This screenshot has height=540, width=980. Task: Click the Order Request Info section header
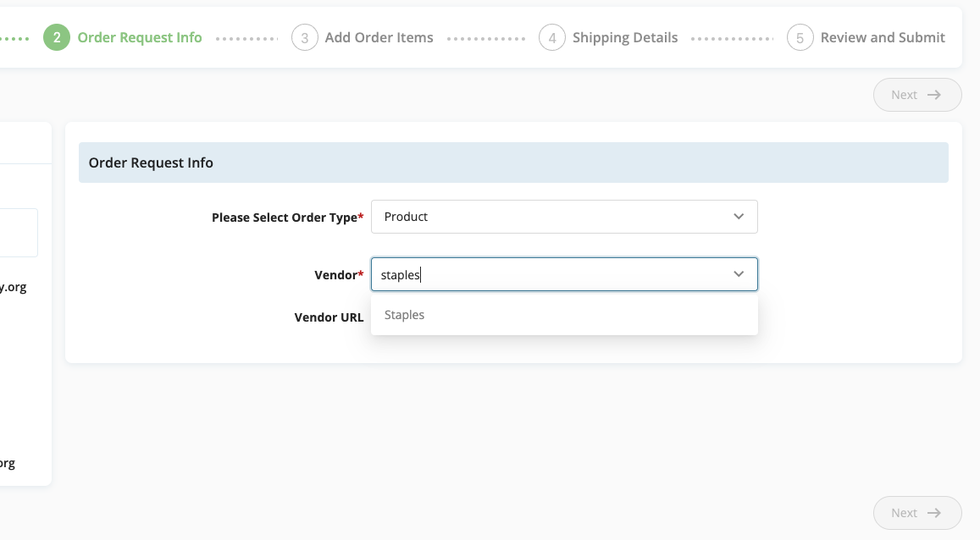(513, 163)
